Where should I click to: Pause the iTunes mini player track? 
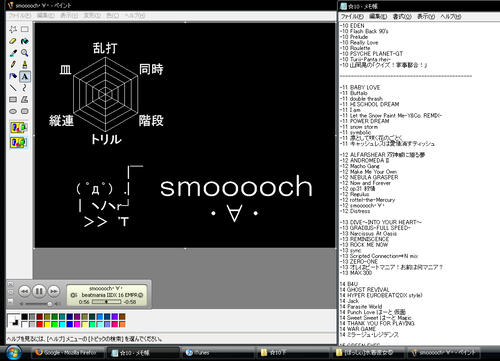click(x=39, y=291)
